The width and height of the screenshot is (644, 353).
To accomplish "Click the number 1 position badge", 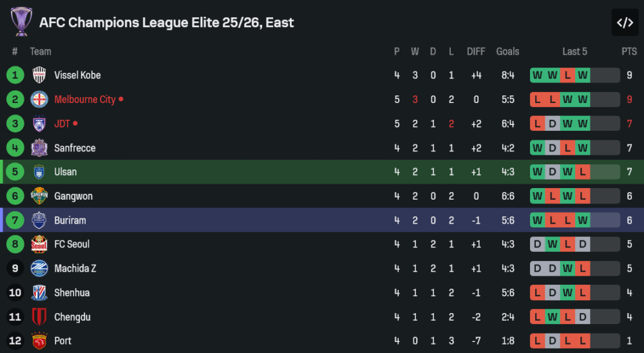I will 15,75.
